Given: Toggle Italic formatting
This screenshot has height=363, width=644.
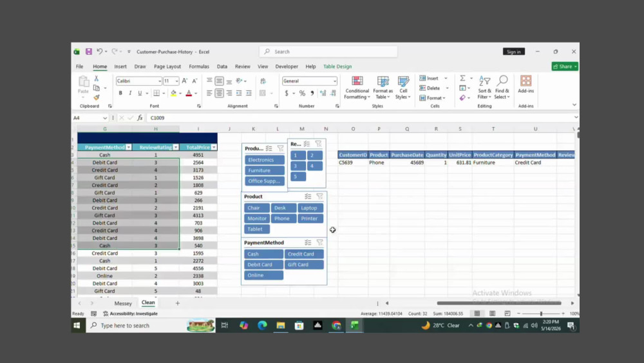Looking at the screenshot, I should (130, 93).
